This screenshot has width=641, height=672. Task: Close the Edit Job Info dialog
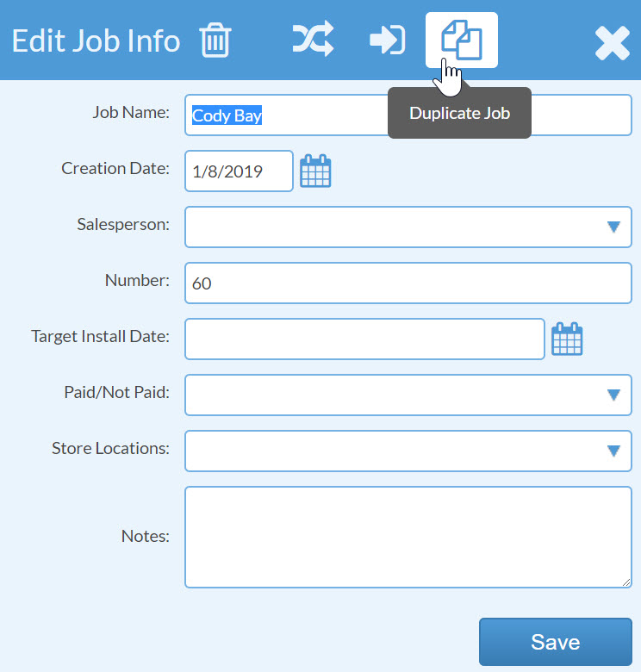click(x=613, y=43)
